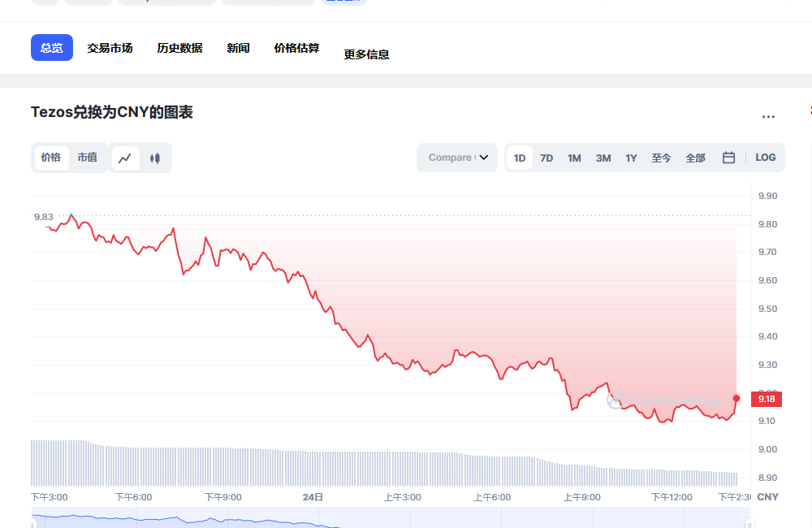Click the 9.90 price axis label

767,196
